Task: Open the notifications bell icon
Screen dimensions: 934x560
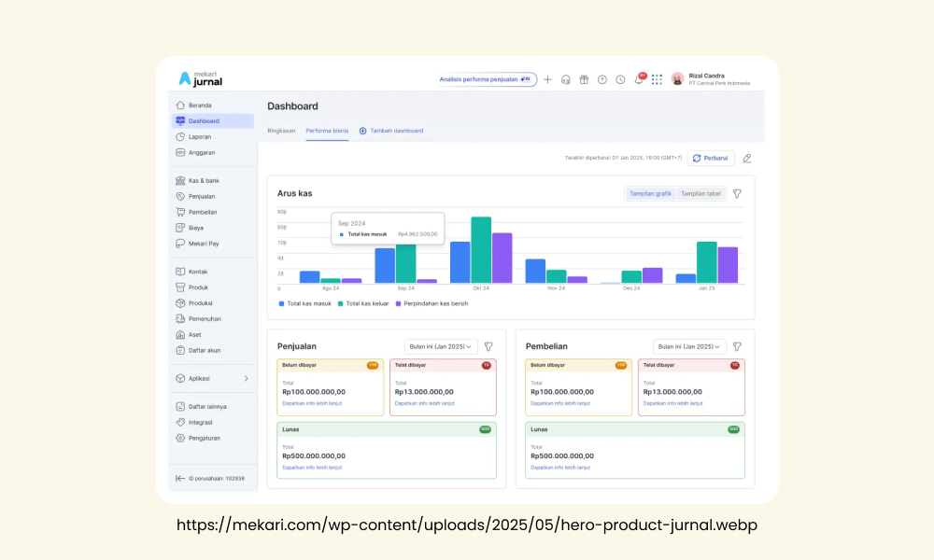Action: click(x=639, y=79)
